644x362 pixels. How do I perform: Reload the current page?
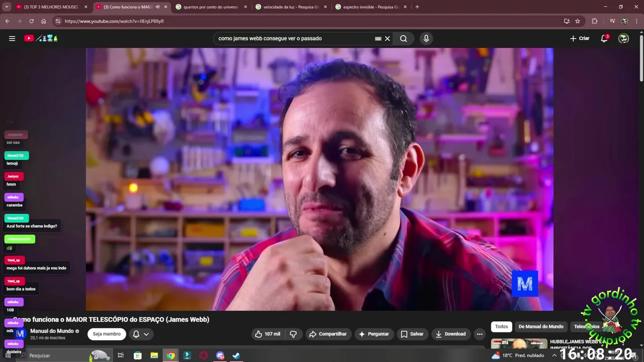(x=31, y=21)
